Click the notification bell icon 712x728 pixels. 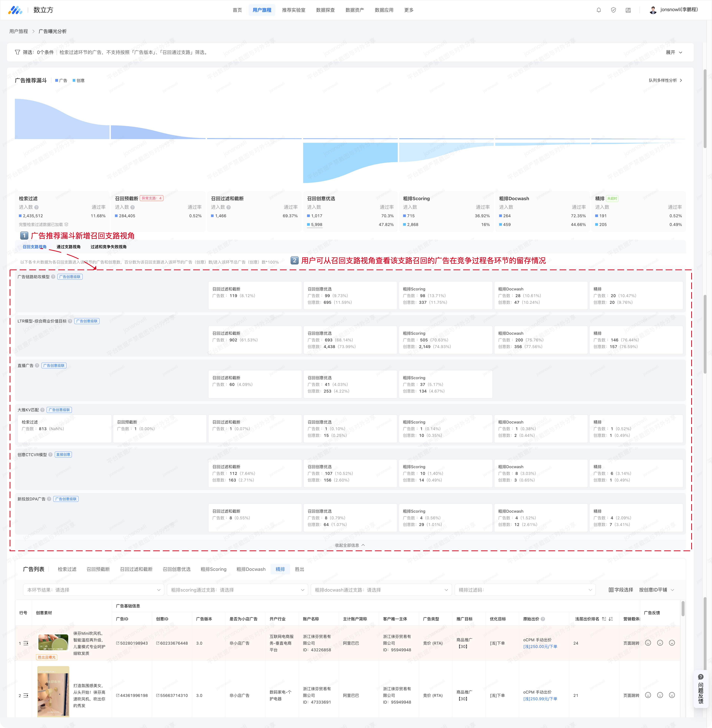599,10
